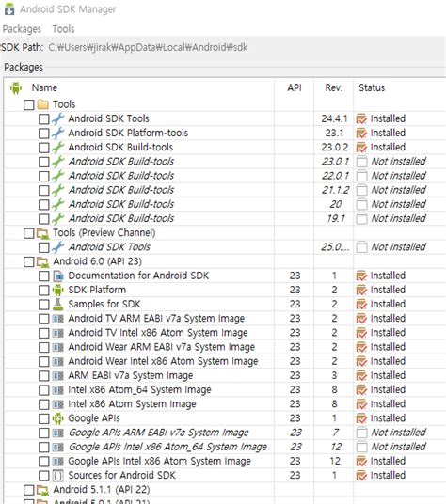Check Intel x86 Atom System Image checkbox

click(x=43, y=404)
